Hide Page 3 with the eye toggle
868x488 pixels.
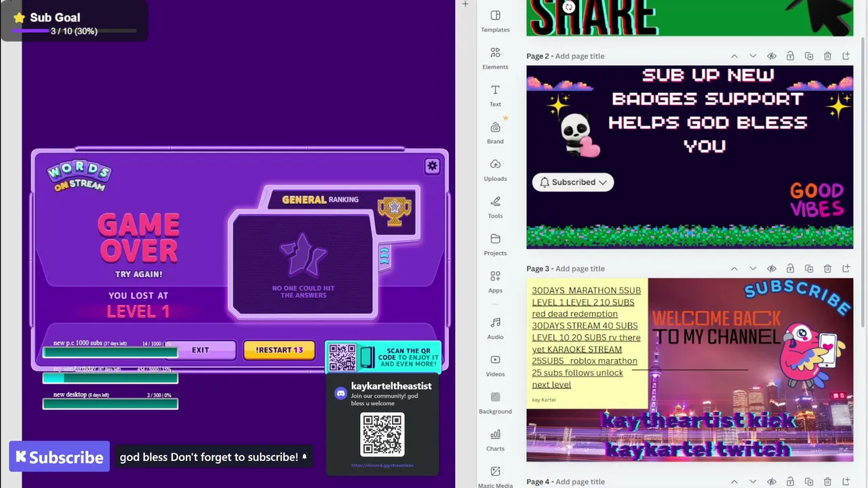coord(772,269)
